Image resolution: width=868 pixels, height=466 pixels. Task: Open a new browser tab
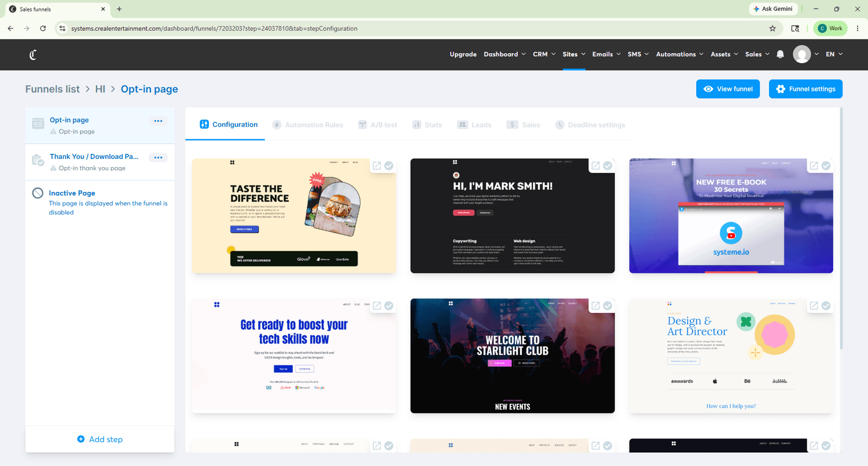119,9
